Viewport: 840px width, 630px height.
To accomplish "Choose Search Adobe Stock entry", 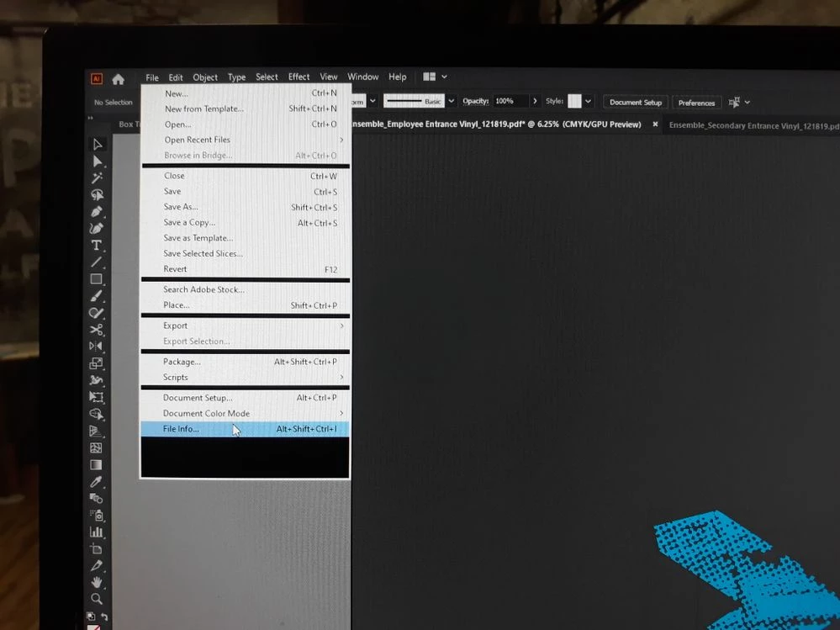I will pos(245,289).
